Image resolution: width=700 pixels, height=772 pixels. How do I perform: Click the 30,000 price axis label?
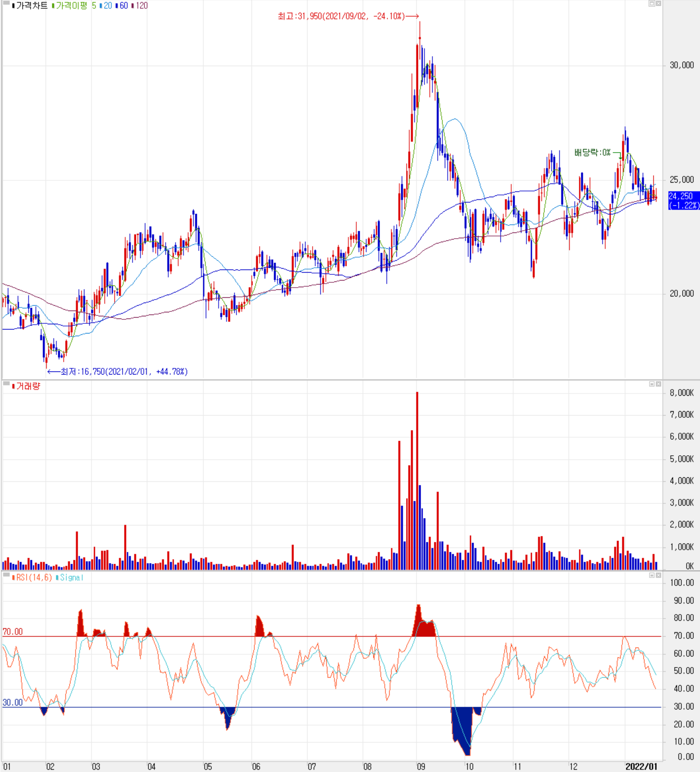click(x=681, y=65)
